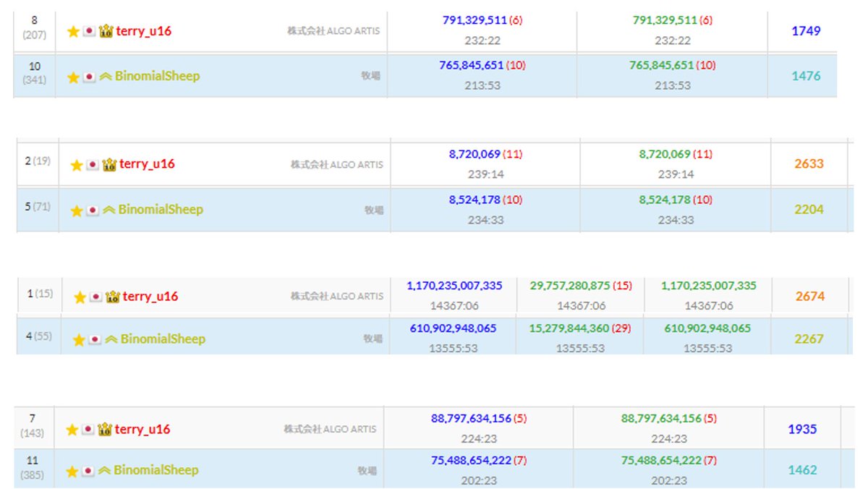Click crown icon beside terry_u16 in rank 7 (143) row
868x489 pixels.
(106, 430)
